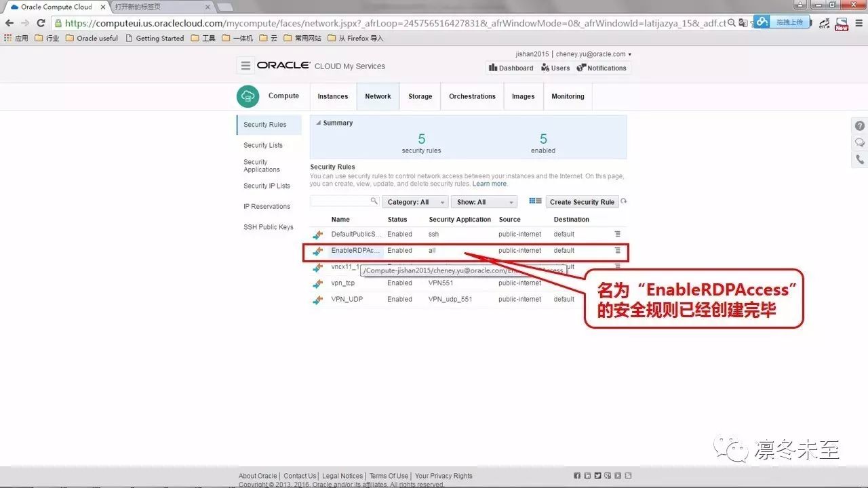The width and height of the screenshot is (868, 488).
Task: Open the Terms Of Use footer link
Action: click(x=389, y=476)
